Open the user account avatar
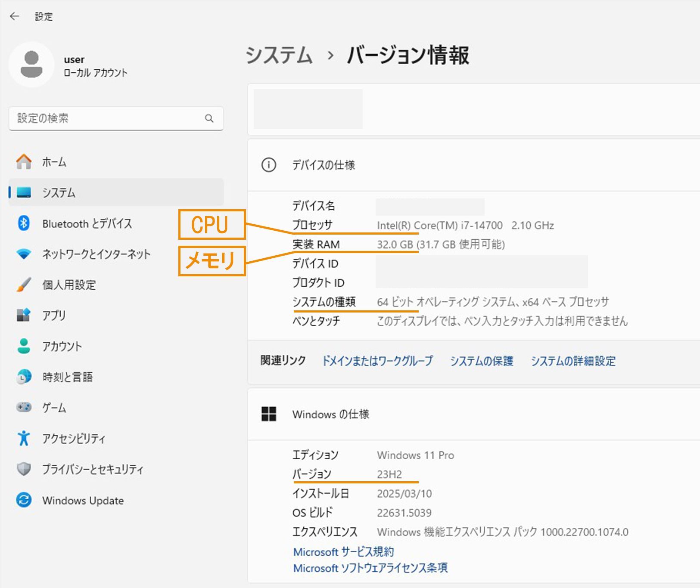The image size is (700, 588). [x=31, y=65]
